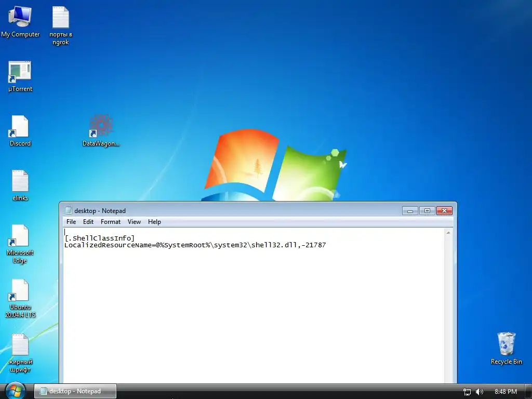532x399 pixels.
Task: Click the LocalizedResourceName line in Notepad
Action: pyautogui.click(x=195, y=245)
